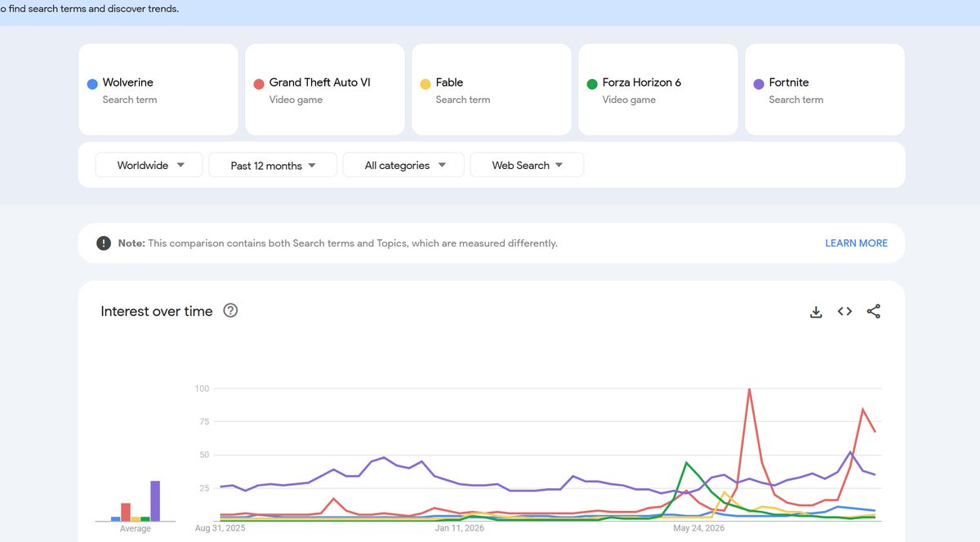Open the embed code icon for chart
This screenshot has width=980, height=542.
pos(845,311)
